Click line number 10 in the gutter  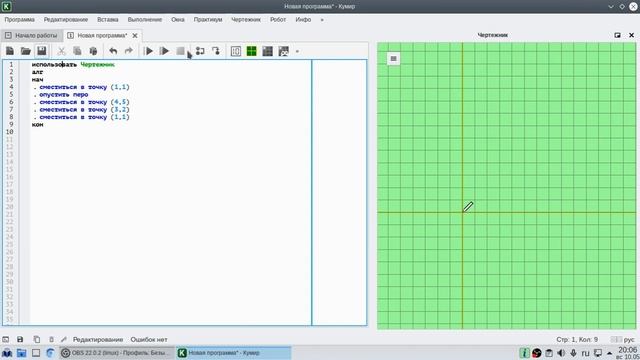(10, 132)
